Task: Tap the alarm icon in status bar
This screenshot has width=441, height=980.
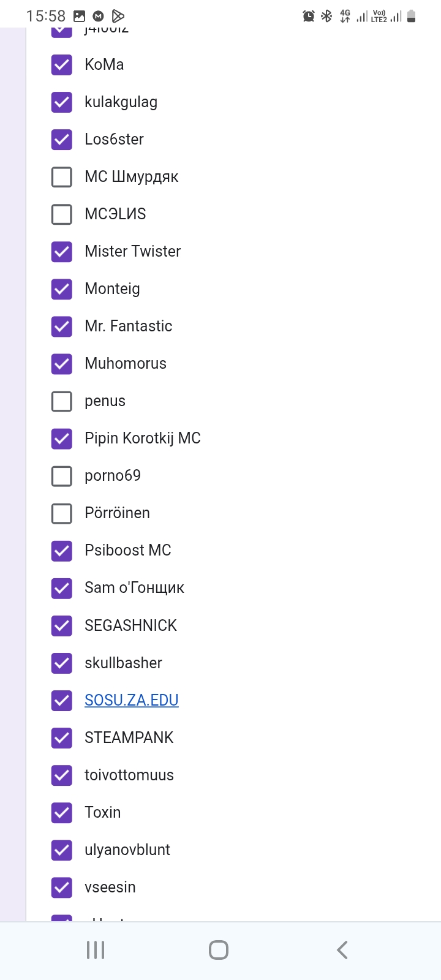Action: 309,17
